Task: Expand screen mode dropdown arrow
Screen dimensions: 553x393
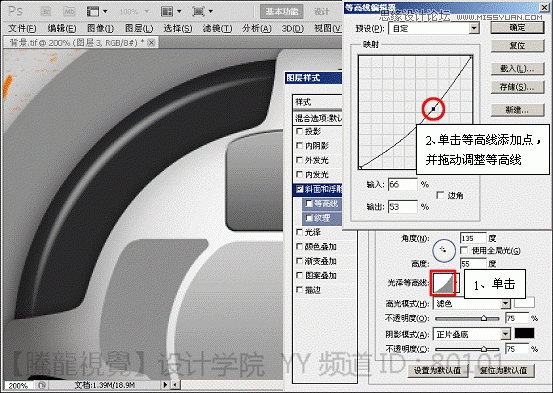Action: coord(211,12)
